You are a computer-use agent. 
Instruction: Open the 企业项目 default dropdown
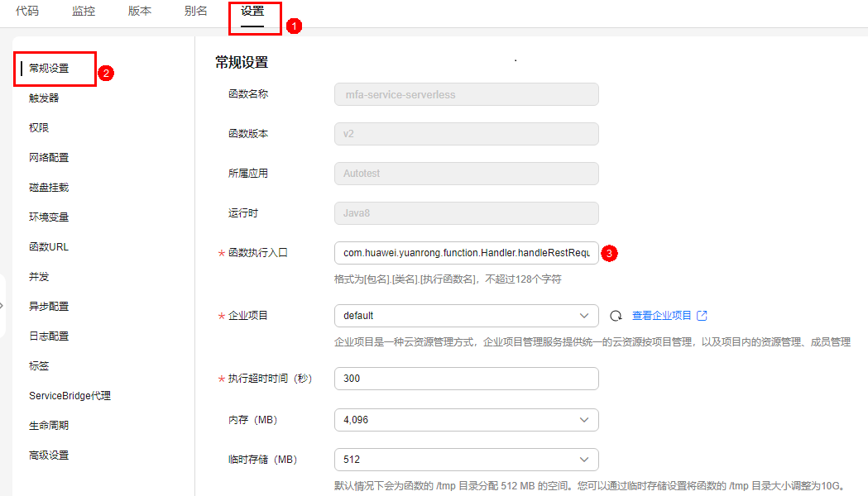click(466, 316)
